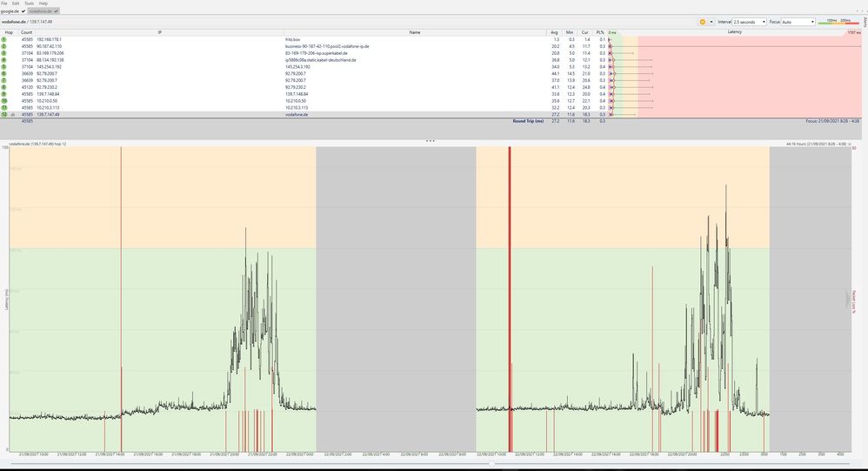Open the Interval dropdown showing 2.5 seconds
The image size is (868, 471).
[x=749, y=22]
